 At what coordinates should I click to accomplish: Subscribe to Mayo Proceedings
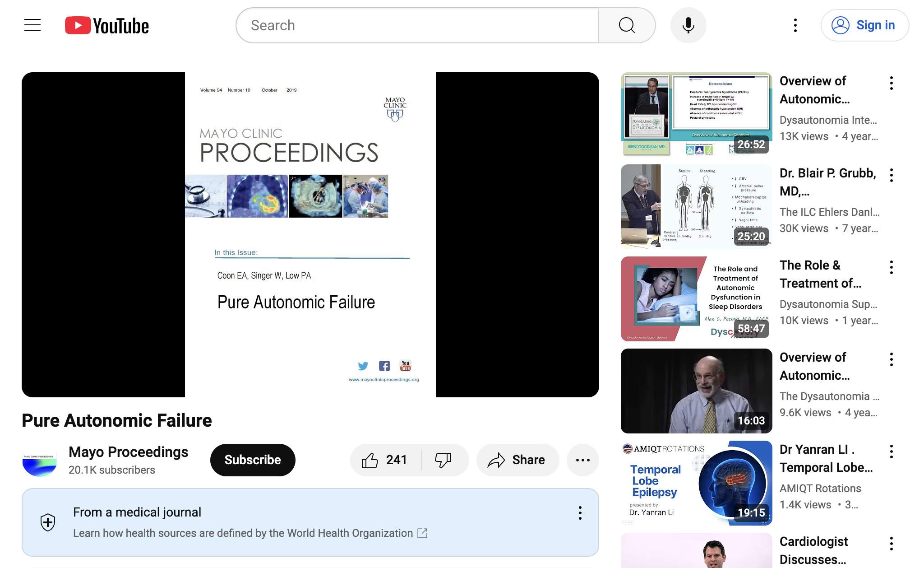(x=253, y=460)
